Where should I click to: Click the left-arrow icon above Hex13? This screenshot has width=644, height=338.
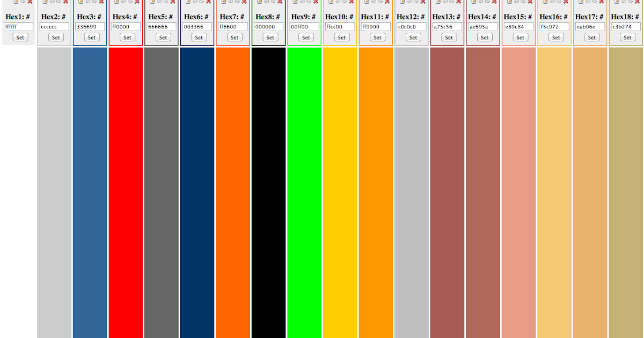coord(444,2)
